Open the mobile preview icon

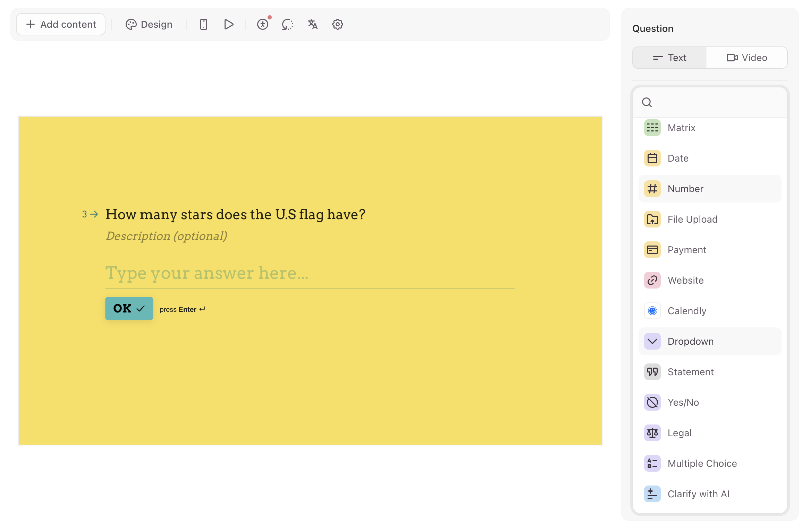[x=204, y=24]
